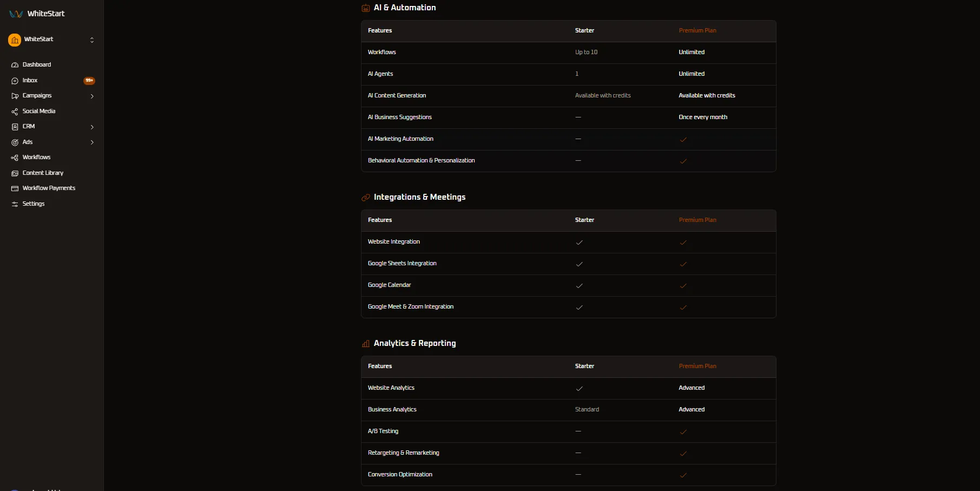Click the Inbox 99+ badge
The height and width of the screenshot is (491, 980).
pyautogui.click(x=89, y=81)
